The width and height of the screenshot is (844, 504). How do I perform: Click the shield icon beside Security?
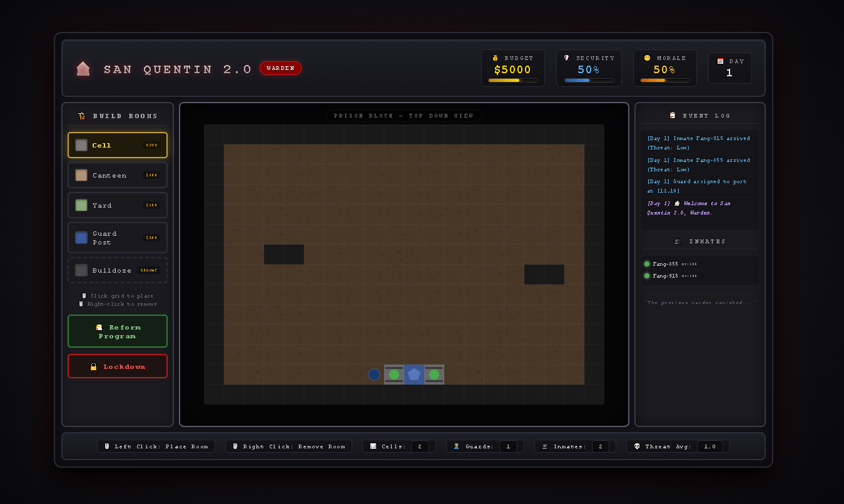click(x=567, y=58)
